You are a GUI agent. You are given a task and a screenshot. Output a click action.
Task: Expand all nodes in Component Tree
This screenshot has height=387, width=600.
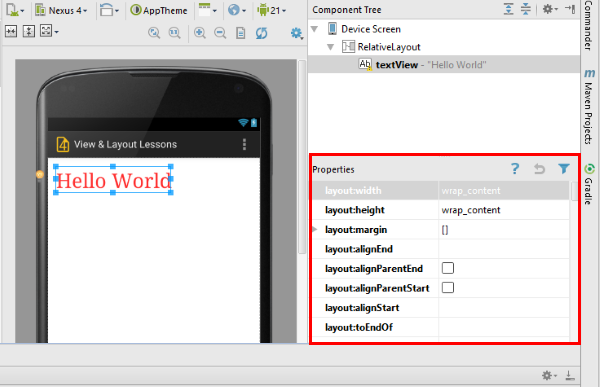click(509, 9)
